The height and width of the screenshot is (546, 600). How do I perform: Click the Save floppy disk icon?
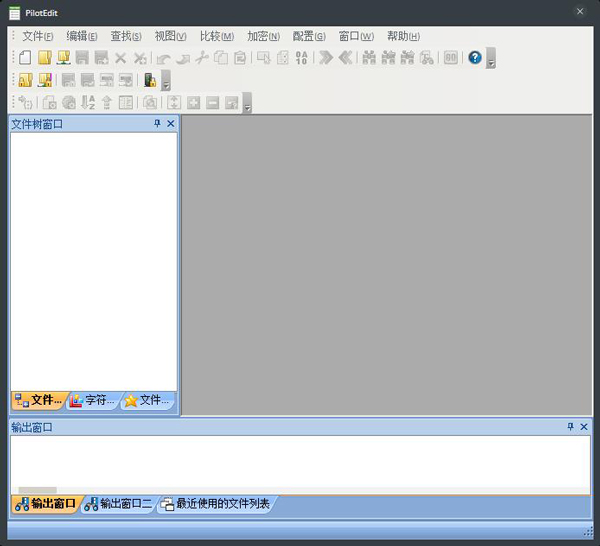[x=82, y=58]
